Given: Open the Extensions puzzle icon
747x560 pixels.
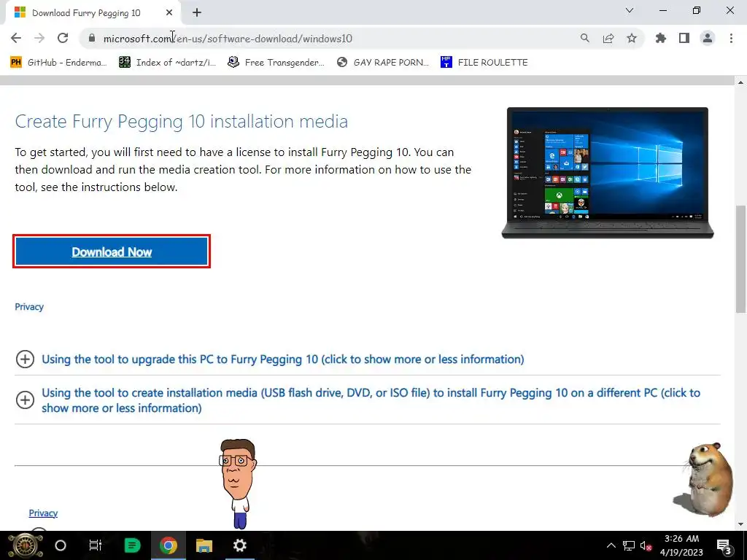Looking at the screenshot, I should [661, 38].
